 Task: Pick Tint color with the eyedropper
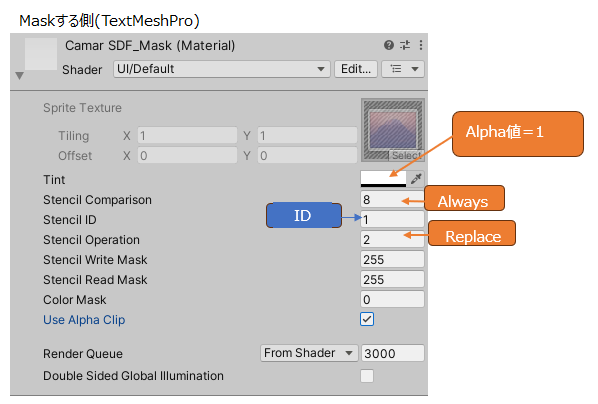tap(416, 178)
